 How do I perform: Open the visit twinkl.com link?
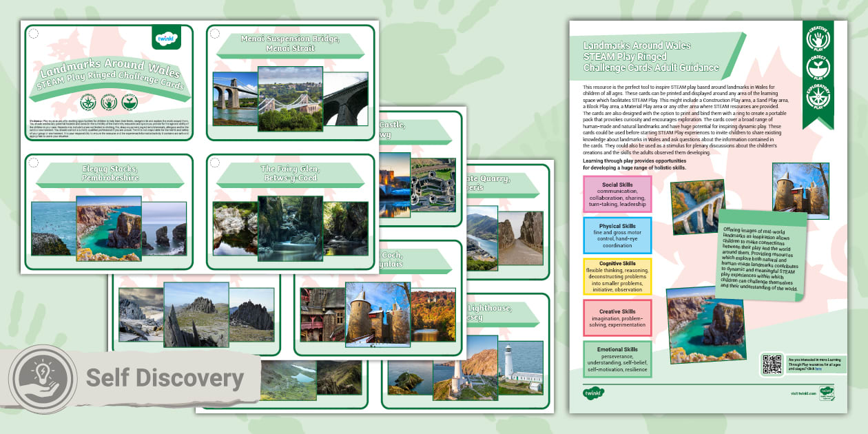tap(803, 393)
